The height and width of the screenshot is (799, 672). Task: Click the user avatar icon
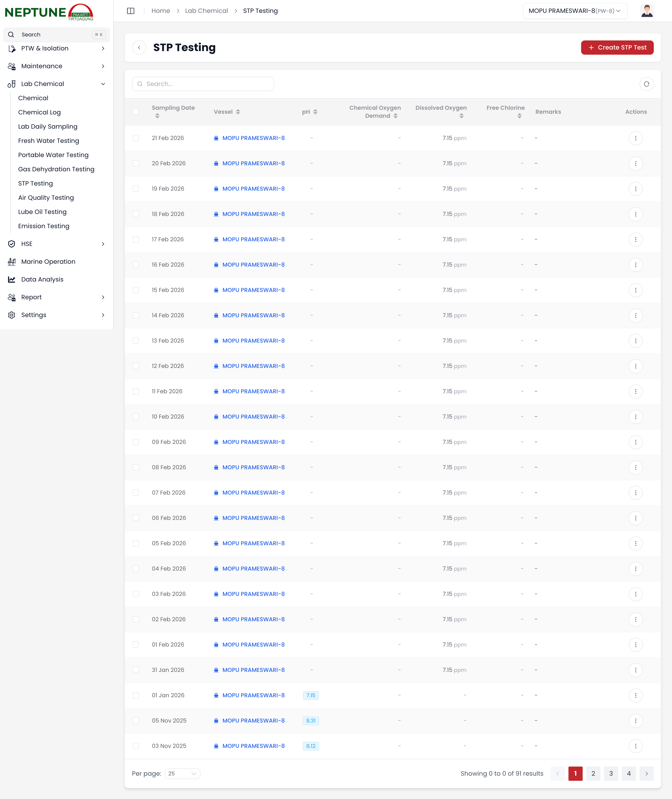pyautogui.click(x=646, y=11)
